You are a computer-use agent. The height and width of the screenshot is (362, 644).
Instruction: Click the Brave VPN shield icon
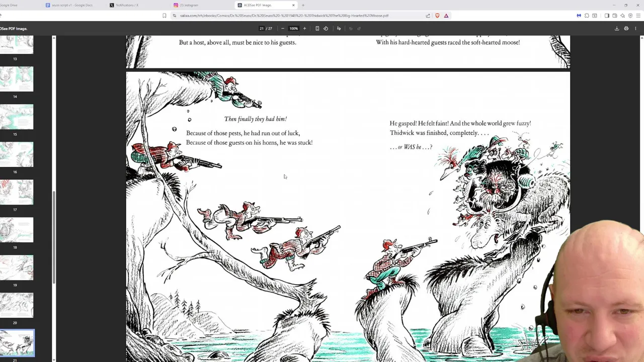coord(630,16)
